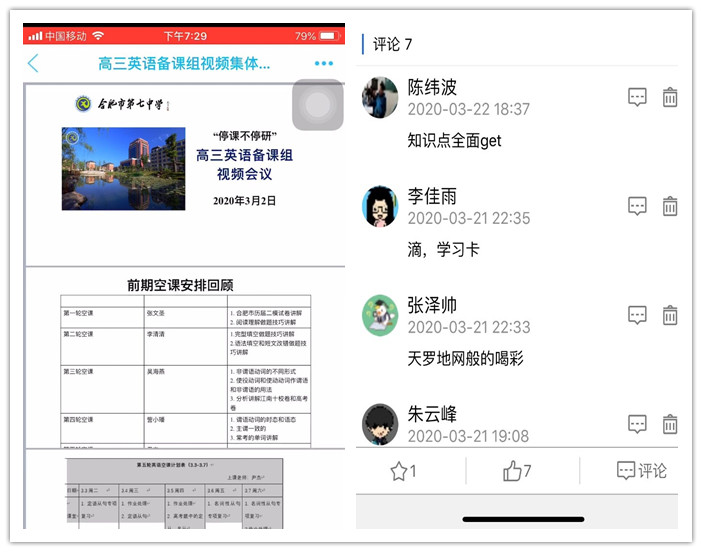Open 李佳雨's cartoon avatar

380,207
